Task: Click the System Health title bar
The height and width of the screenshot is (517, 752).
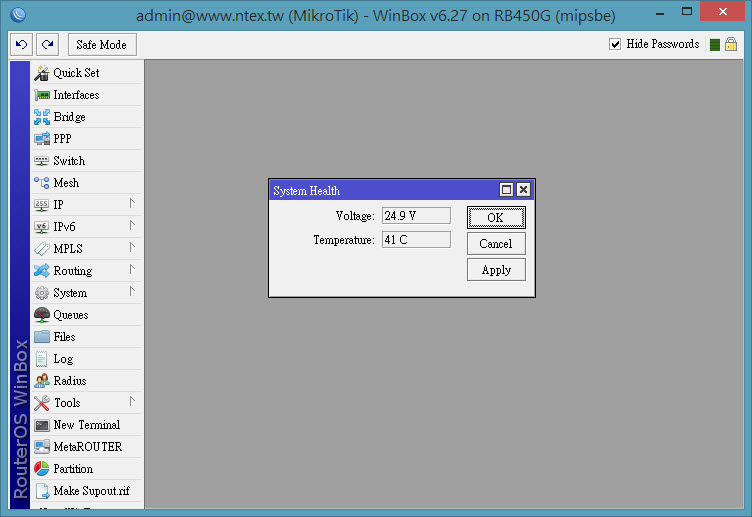Action: click(384, 190)
